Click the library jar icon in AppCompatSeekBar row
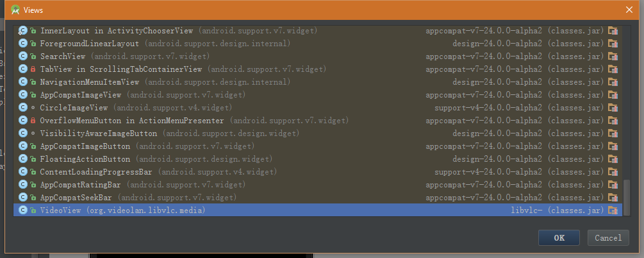This screenshot has width=644, height=258. pyautogui.click(x=613, y=198)
